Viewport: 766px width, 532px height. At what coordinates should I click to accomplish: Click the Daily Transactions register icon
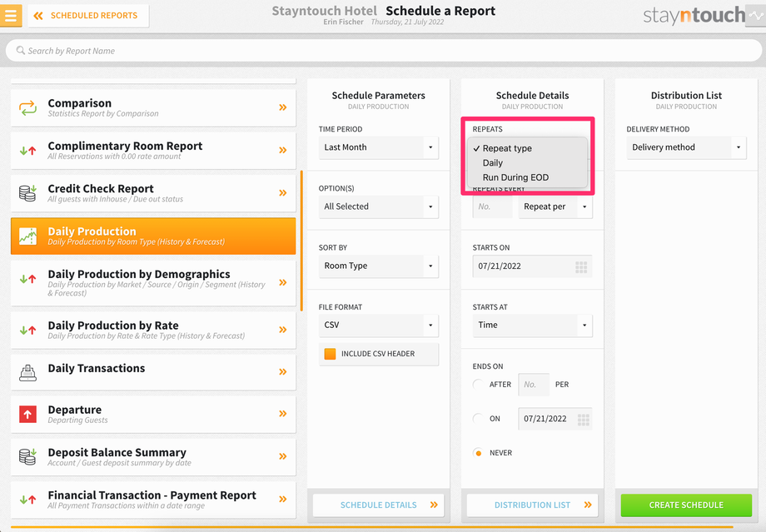[27, 372]
